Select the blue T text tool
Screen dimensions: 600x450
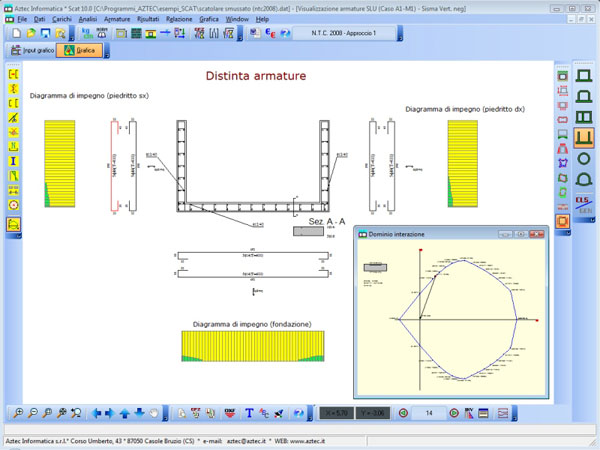249,413
